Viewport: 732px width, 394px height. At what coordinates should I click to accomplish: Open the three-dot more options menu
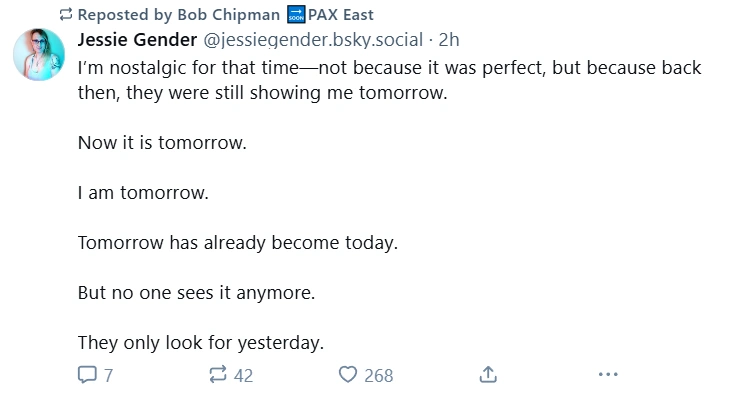608,374
